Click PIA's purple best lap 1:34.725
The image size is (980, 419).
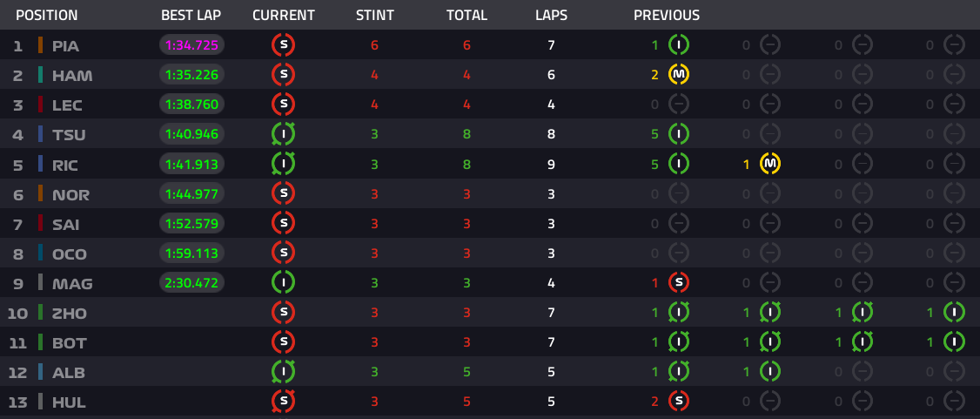pyautogui.click(x=191, y=45)
